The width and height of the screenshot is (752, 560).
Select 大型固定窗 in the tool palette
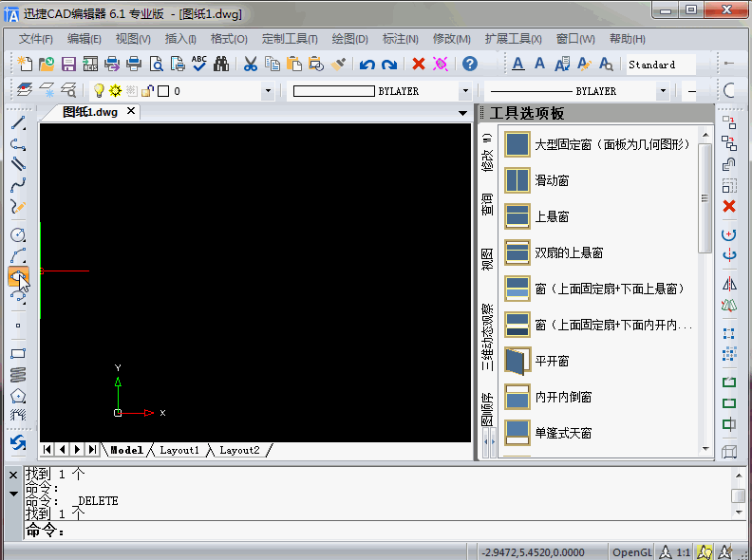[x=597, y=144]
